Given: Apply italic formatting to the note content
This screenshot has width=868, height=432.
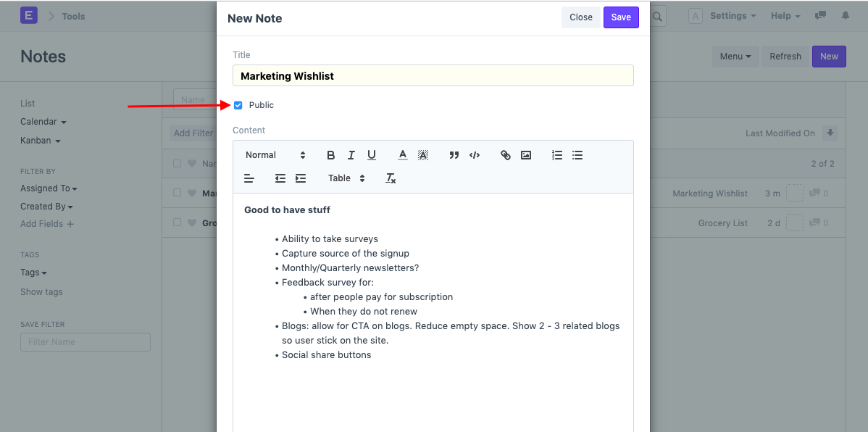Looking at the screenshot, I should (x=351, y=154).
